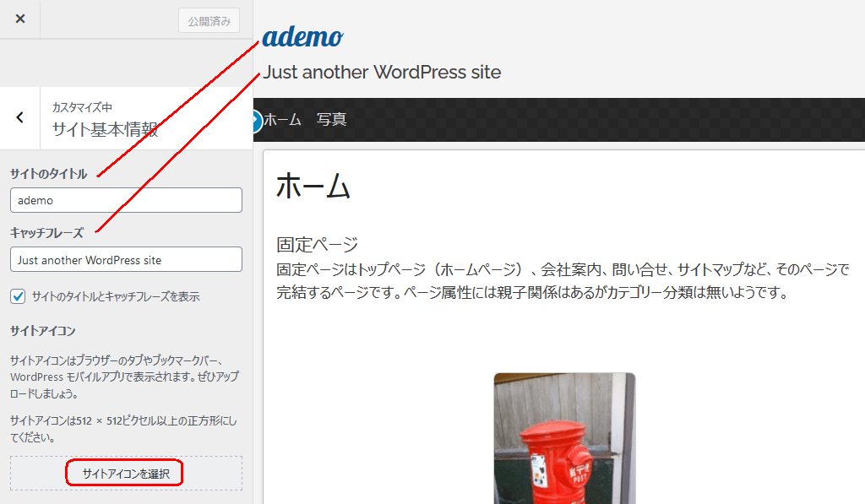
Task: Click the ホーム page heading
Action: [x=313, y=185]
